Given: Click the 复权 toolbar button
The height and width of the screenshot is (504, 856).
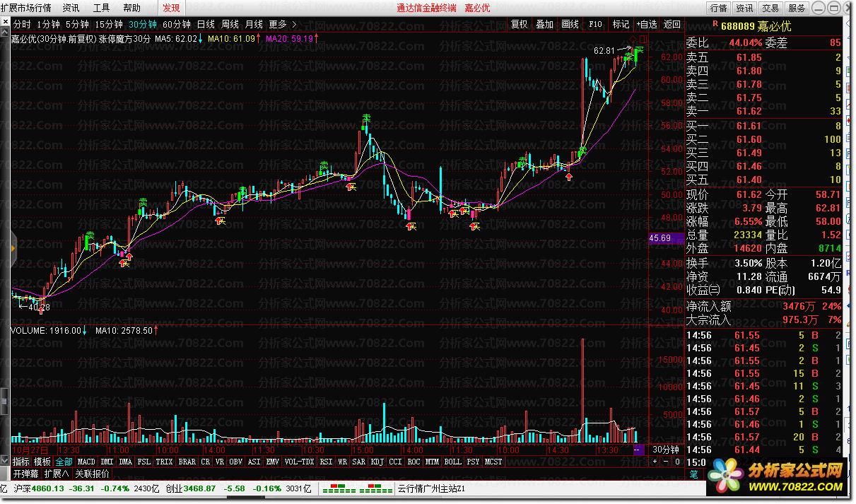Looking at the screenshot, I should 520,24.
